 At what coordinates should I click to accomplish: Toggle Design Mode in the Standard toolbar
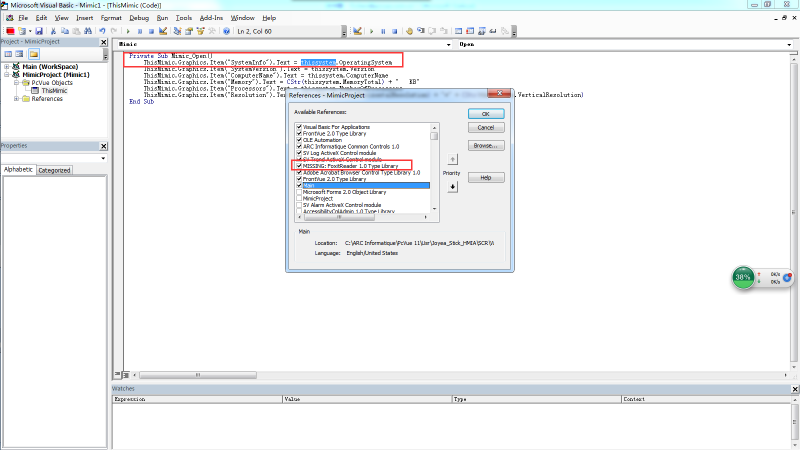(x=163, y=31)
